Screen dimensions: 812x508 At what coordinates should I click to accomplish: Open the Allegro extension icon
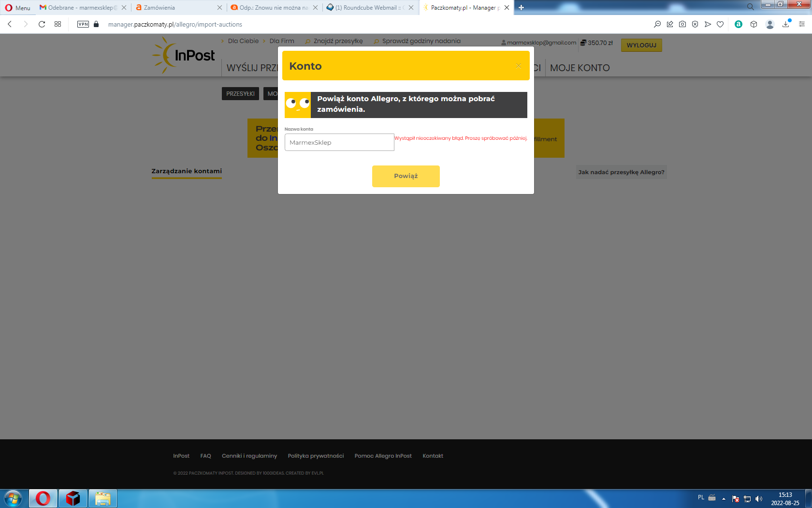click(738, 24)
